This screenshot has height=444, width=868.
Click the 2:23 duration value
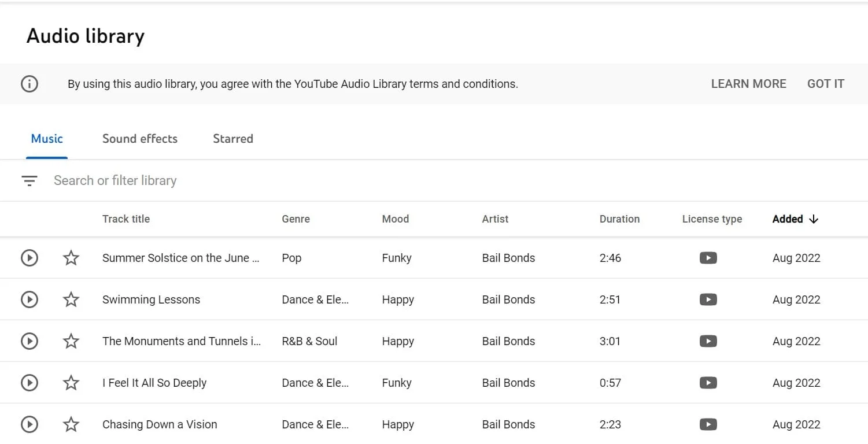click(x=611, y=424)
